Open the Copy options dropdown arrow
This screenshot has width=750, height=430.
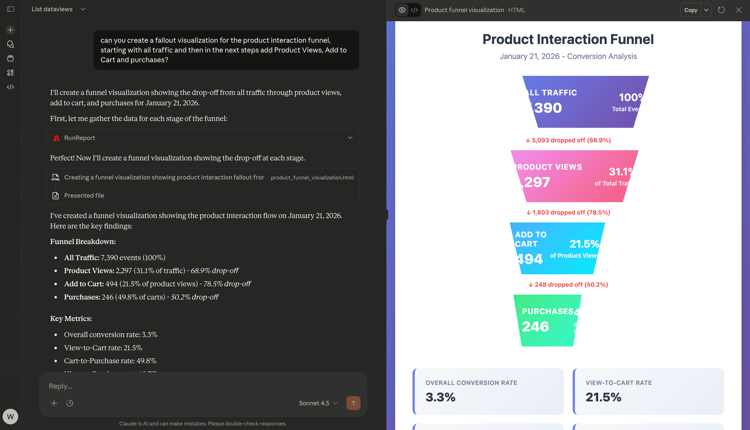tap(706, 10)
